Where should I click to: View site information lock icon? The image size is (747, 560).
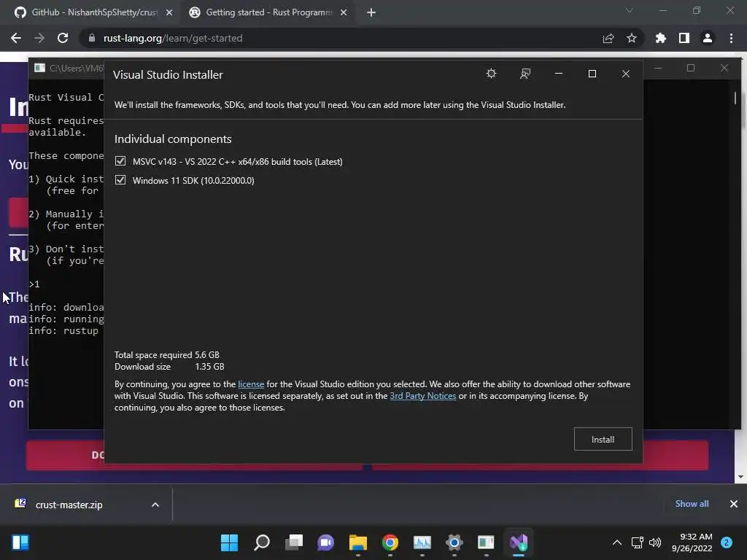92,38
